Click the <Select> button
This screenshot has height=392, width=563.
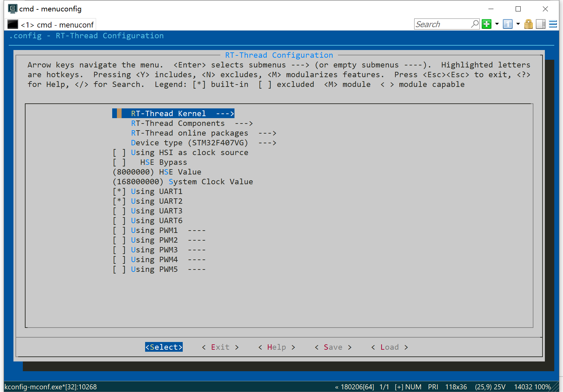pyautogui.click(x=164, y=347)
